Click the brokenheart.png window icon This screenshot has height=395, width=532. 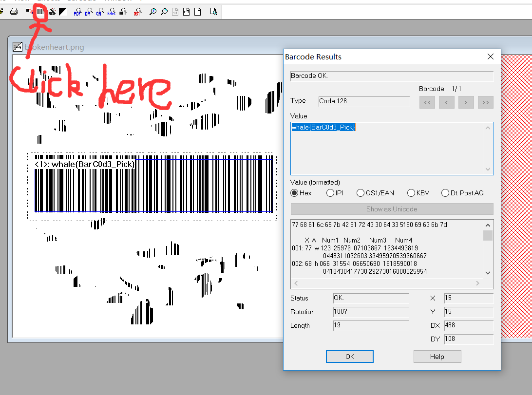[x=18, y=47]
